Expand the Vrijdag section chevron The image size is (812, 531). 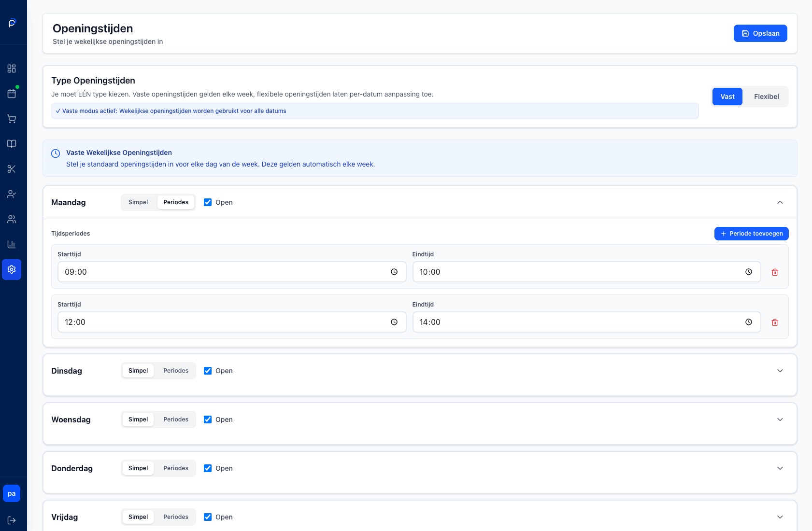tap(780, 517)
